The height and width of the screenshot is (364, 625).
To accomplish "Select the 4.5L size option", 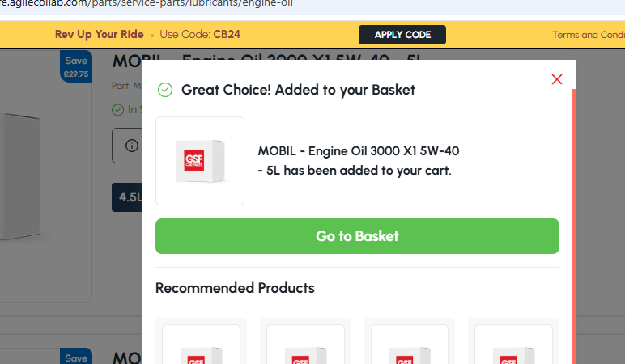I will coord(127,197).
